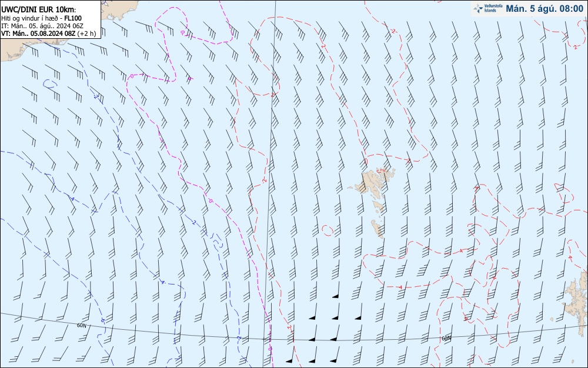Click the 60N label near the right side
Viewport: 588px width, 368px height.
click(x=446, y=339)
